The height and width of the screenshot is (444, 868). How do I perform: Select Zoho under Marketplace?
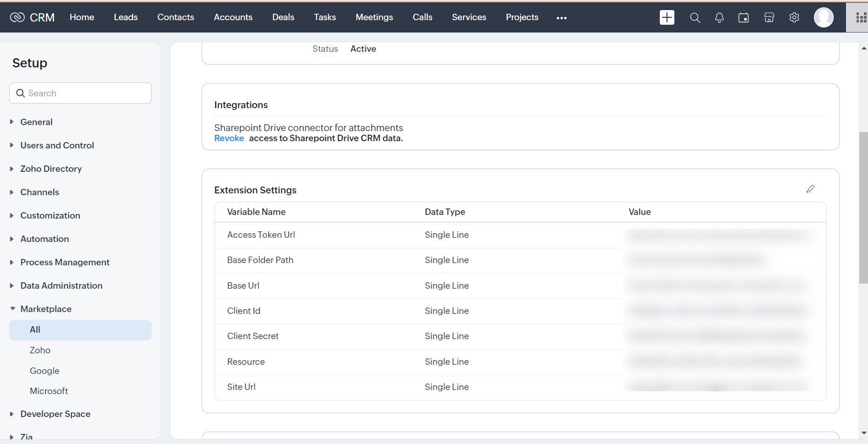click(x=40, y=350)
